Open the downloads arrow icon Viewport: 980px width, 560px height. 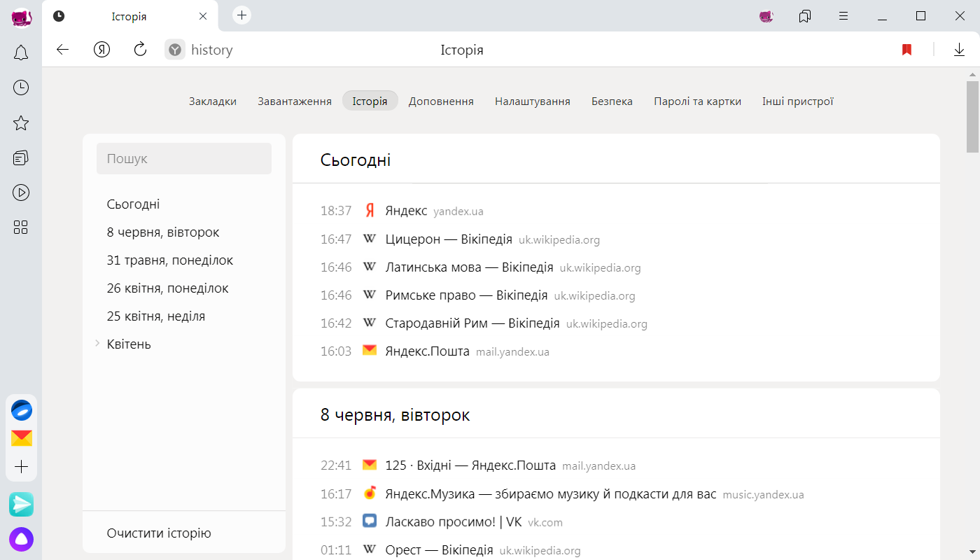pyautogui.click(x=959, y=50)
